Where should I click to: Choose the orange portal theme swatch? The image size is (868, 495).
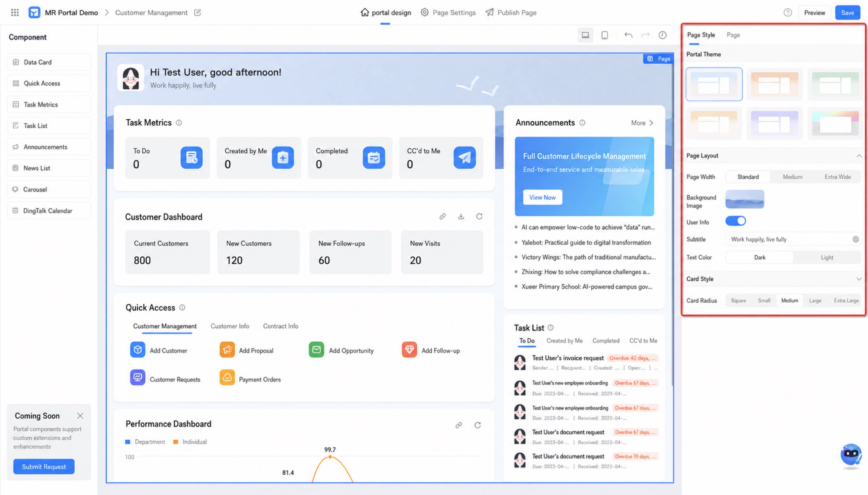point(774,84)
